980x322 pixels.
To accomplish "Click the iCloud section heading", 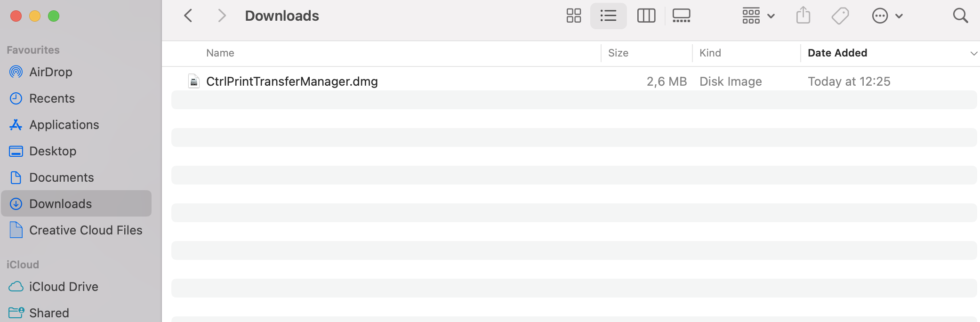I will (23, 265).
